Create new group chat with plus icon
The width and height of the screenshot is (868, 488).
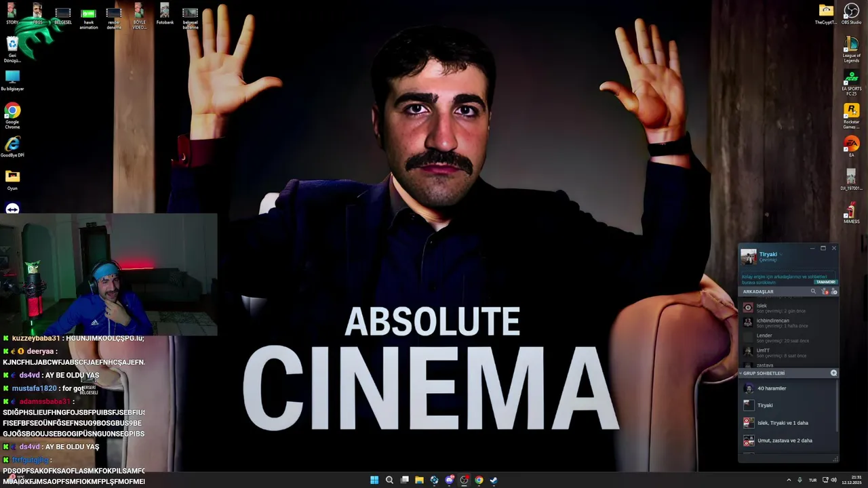[833, 373]
